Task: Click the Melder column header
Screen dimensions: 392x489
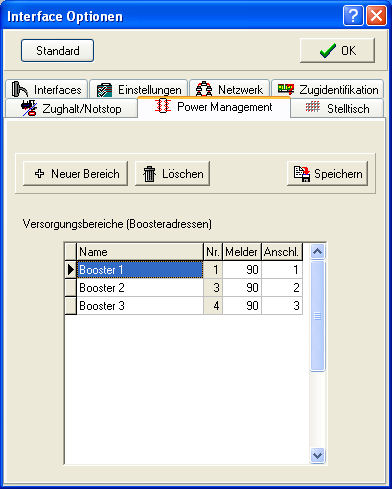Action: point(242,252)
